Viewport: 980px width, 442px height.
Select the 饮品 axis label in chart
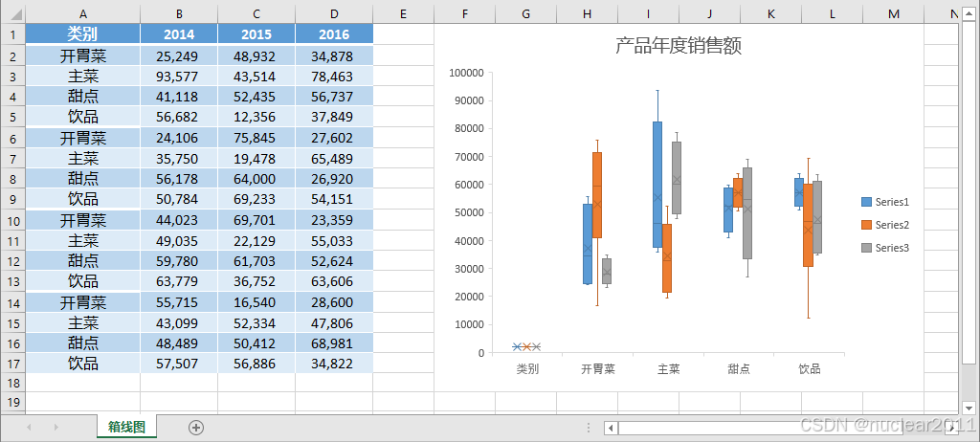(810, 369)
